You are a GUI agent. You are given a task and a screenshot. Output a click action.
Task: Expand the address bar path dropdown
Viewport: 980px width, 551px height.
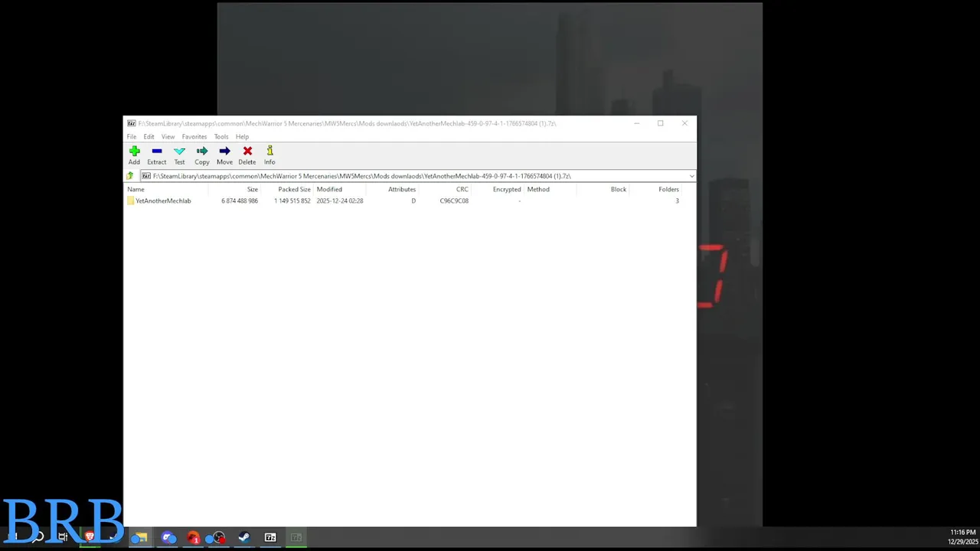click(691, 176)
